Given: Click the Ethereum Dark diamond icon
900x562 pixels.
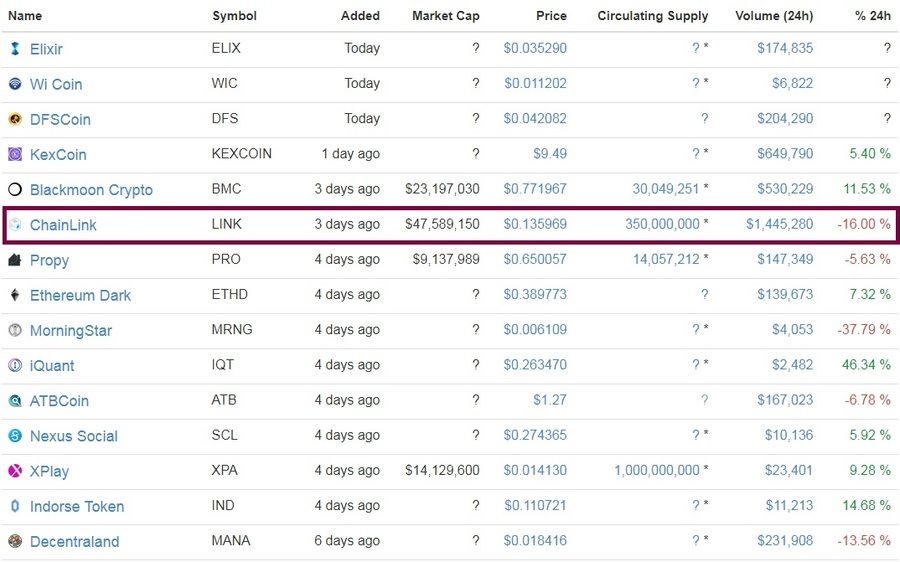Looking at the screenshot, I should click(15, 295).
